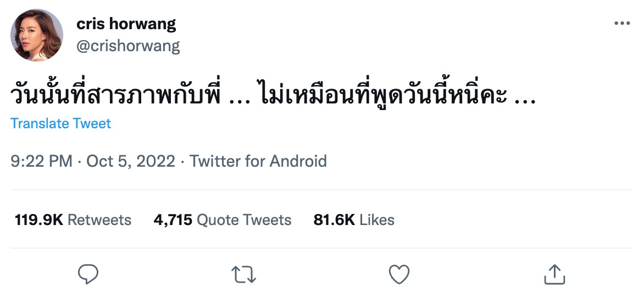The image size is (644, 296).
Task: Open the Retweets label
Action: click(99, 220)
